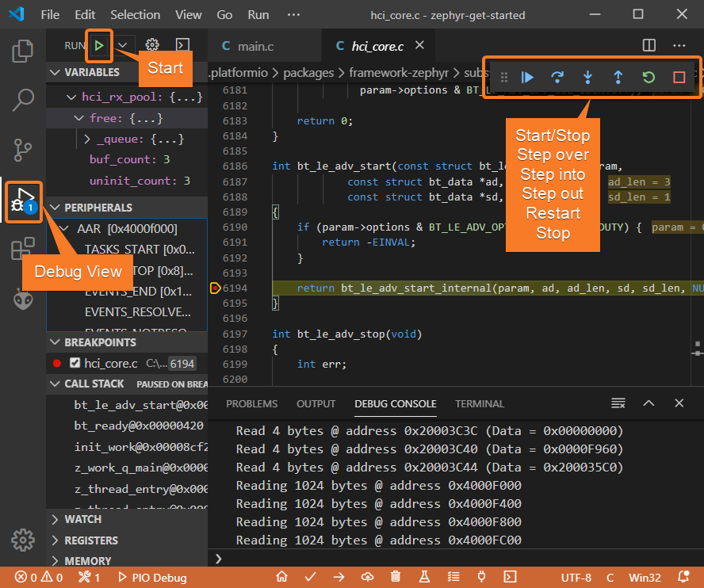Collapse the PERIPHERALS section
The width and height of the screenshot is (704, 588).
point(55,208)
